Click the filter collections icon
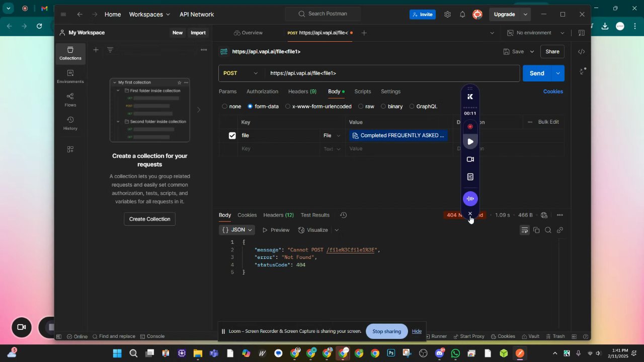Viewport: 644px width, 362px height. pos(110,50)
